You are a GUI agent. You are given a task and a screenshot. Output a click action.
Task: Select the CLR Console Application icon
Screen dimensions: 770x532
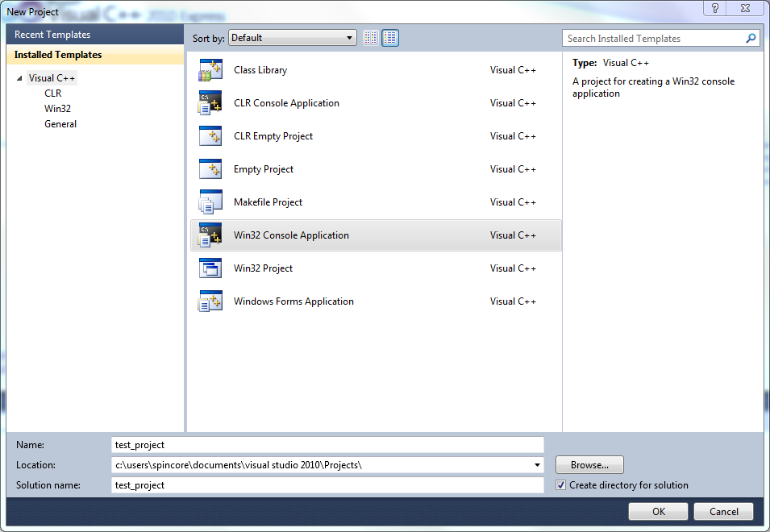click(210, 104)
